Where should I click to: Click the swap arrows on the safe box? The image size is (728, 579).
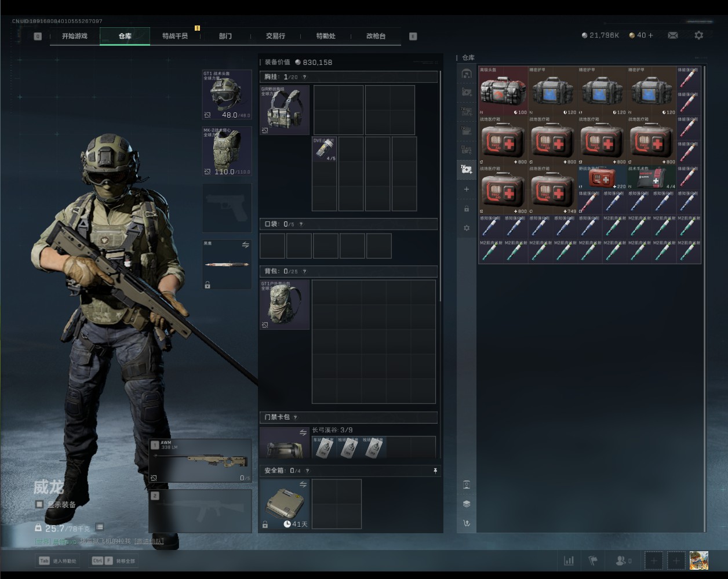coord(303,485)
